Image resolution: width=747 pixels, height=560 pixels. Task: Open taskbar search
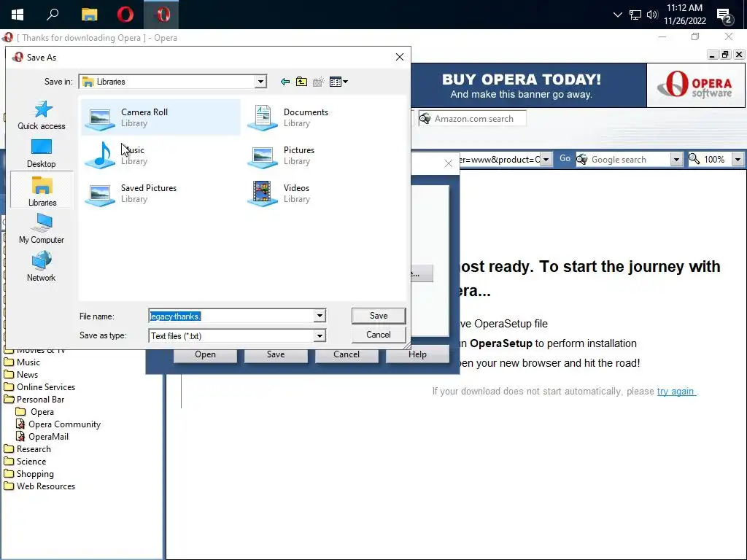(53, 15)
